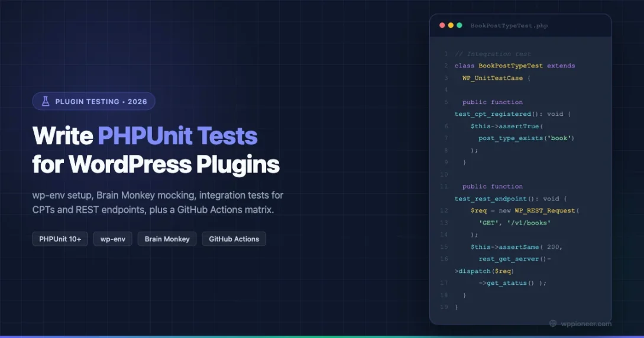Click the green dot of code window
The width and height of the screenshot is (644, 338).
coord(459,25)
